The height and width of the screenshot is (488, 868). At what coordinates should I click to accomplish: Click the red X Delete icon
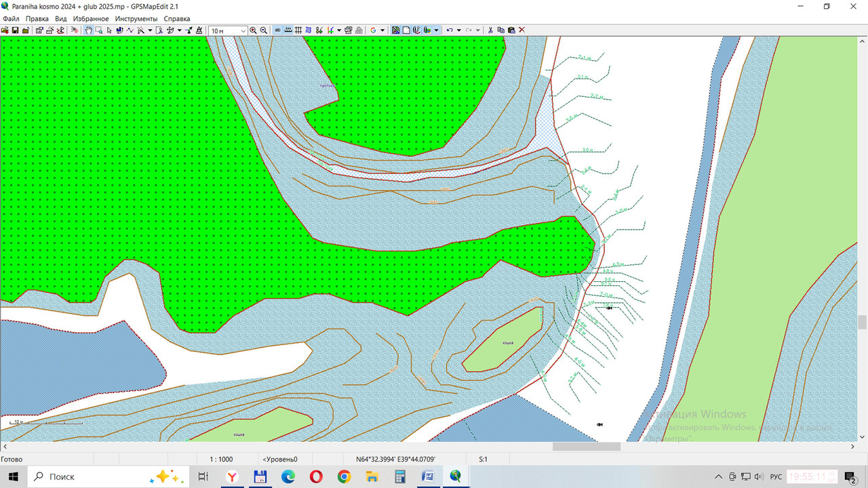pyautogui.click(x=522, y=30)
